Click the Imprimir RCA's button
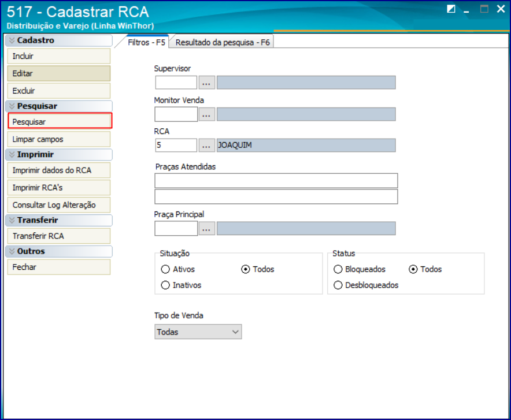Viewport: 511px width, 420px height. click(59, 188)
